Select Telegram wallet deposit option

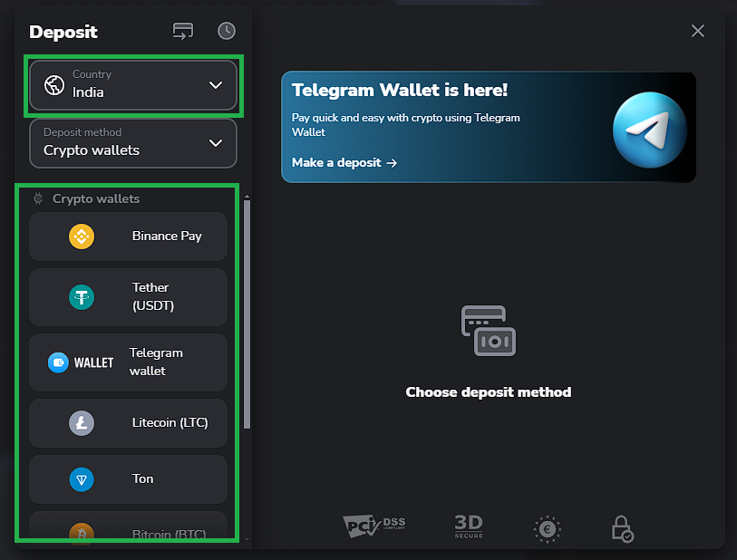pyautogui.click(x=129, y=362)
